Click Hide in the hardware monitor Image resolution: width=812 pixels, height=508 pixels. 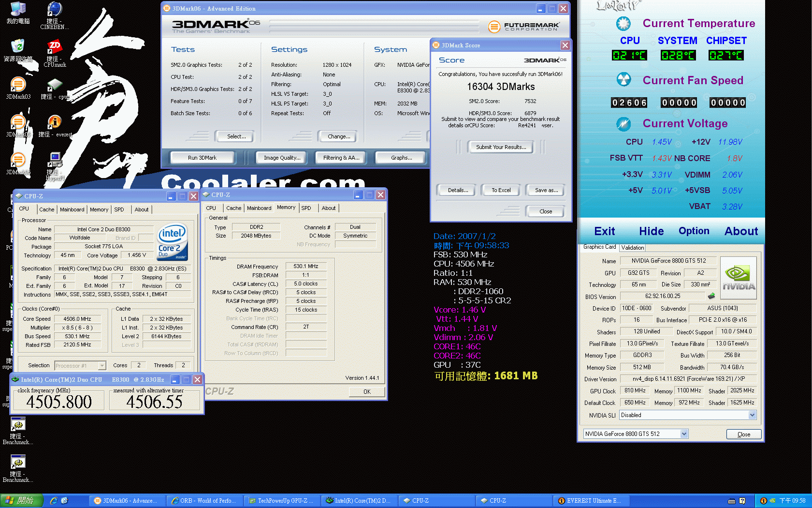pyautogui.click(x=652, y=231)
